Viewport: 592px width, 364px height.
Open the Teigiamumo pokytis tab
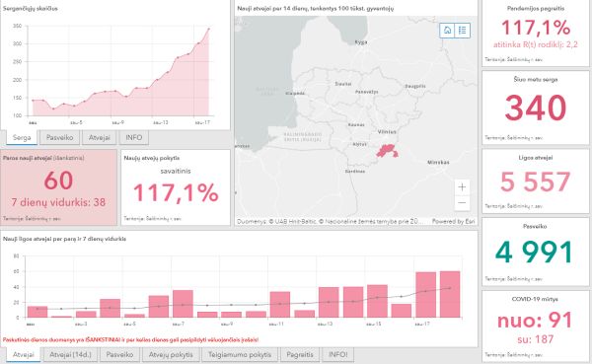tap(240, 354)
